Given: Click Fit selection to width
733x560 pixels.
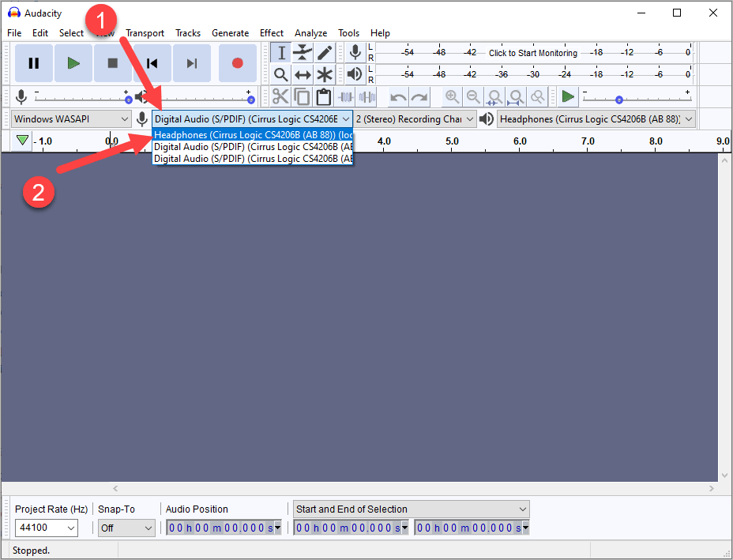Looking at the screenshot, I should pos(494,97).
